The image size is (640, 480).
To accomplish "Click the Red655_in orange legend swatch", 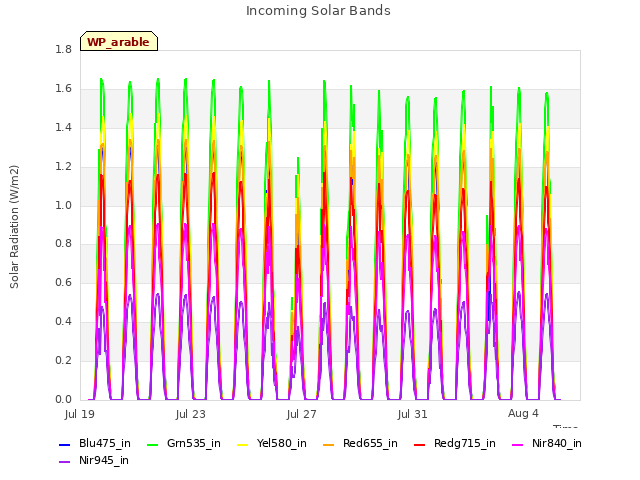I will pyautogui.click(x=329, y=444).
